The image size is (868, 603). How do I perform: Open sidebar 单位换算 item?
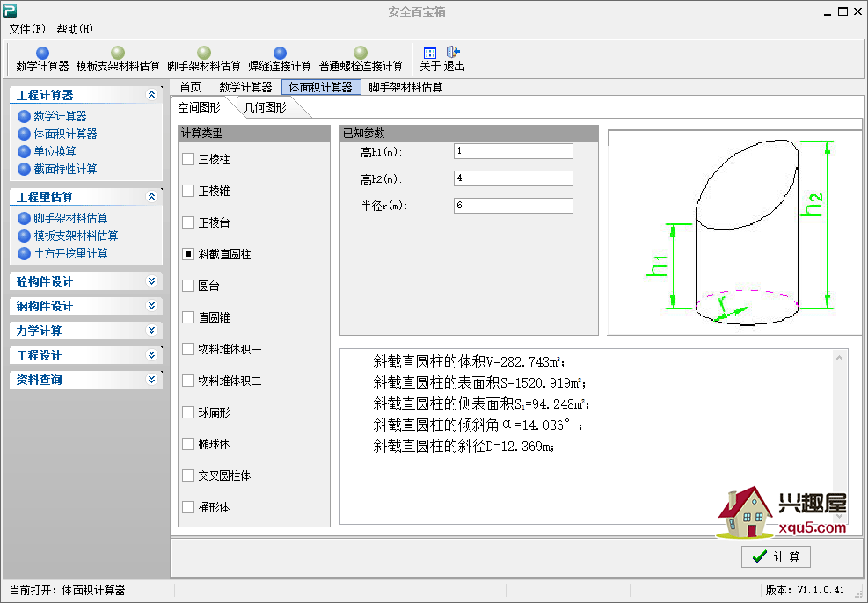click(x=47, y=151)
